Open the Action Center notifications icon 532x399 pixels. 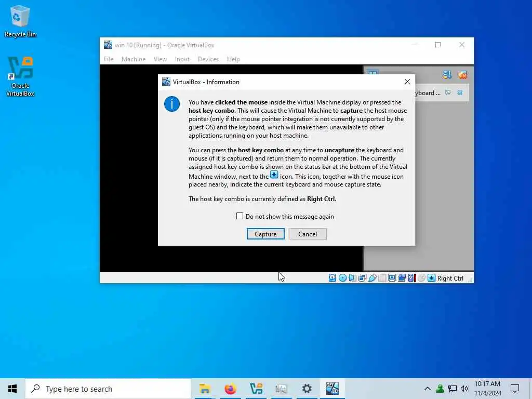click(515, 389)
